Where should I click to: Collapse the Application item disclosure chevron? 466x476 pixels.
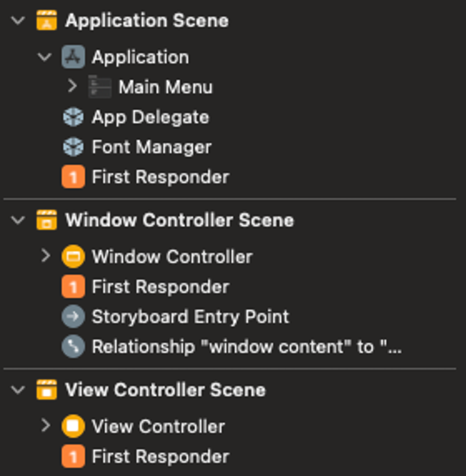[45, 57]
